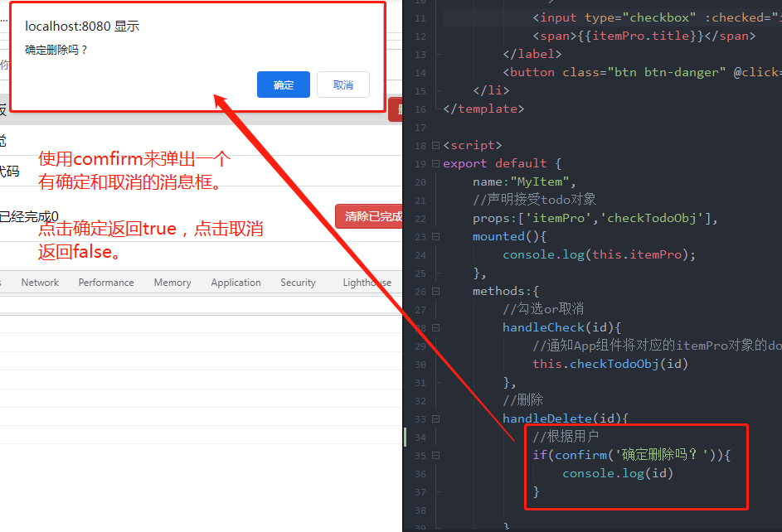Viewport: 782px width, 532px height.
Task: Switch to the Lighthouse tab
Action: [367, 283]
